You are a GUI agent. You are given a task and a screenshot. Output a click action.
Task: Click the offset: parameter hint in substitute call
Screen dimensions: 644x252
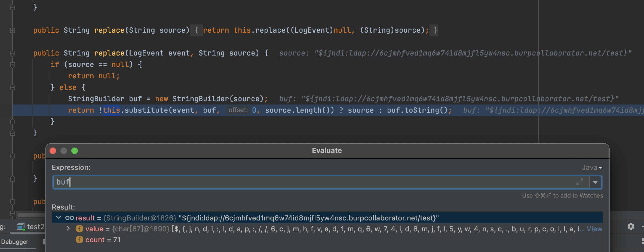[x=238, y=110]
